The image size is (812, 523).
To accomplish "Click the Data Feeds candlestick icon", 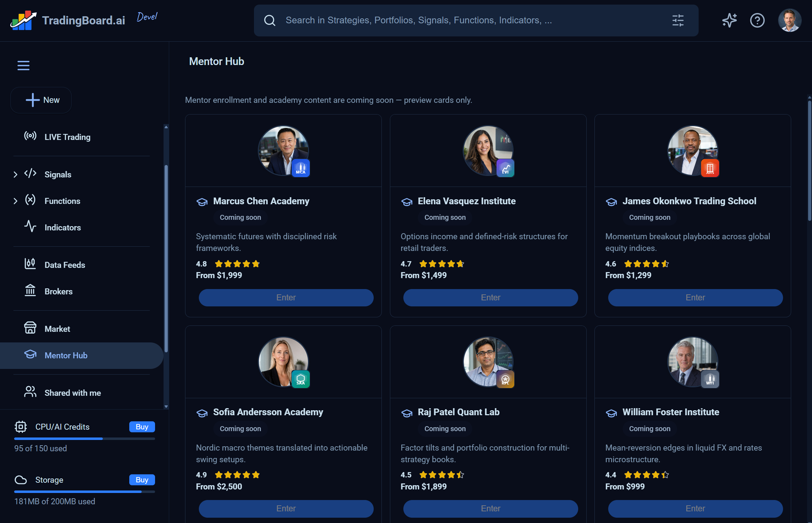I will (30, 264).
